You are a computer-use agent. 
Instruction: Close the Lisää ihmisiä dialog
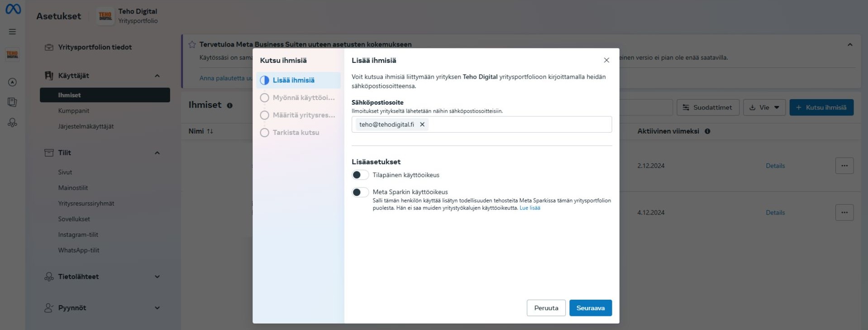click(606, 60)
